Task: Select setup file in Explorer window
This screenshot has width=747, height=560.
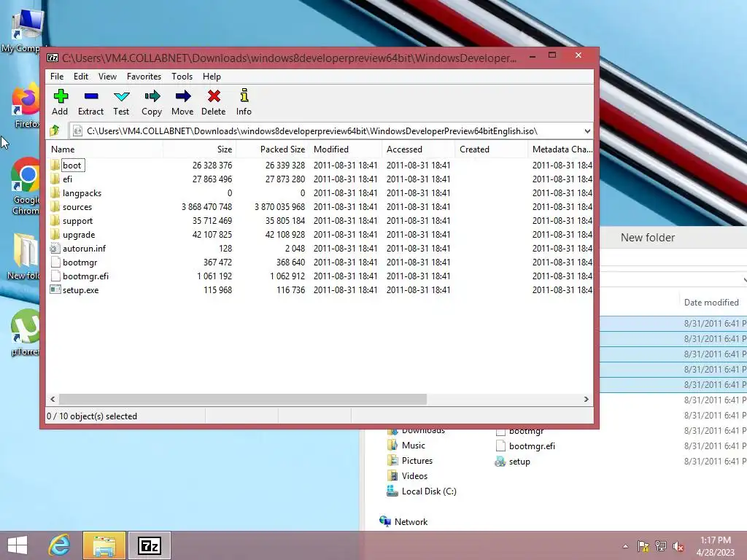Action: point(513,462)
